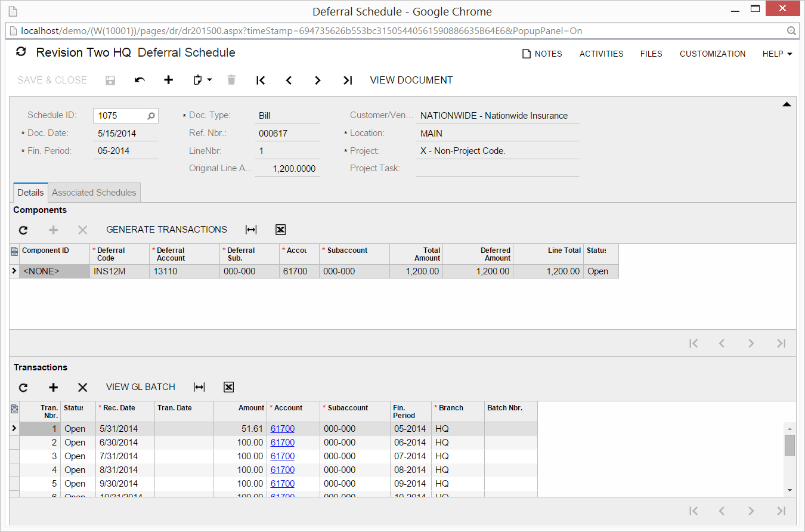This screenshot has height=532, width=805.
Task: Click the Transactions scrollbar up arrow
Action: click(x=789, y=429)
